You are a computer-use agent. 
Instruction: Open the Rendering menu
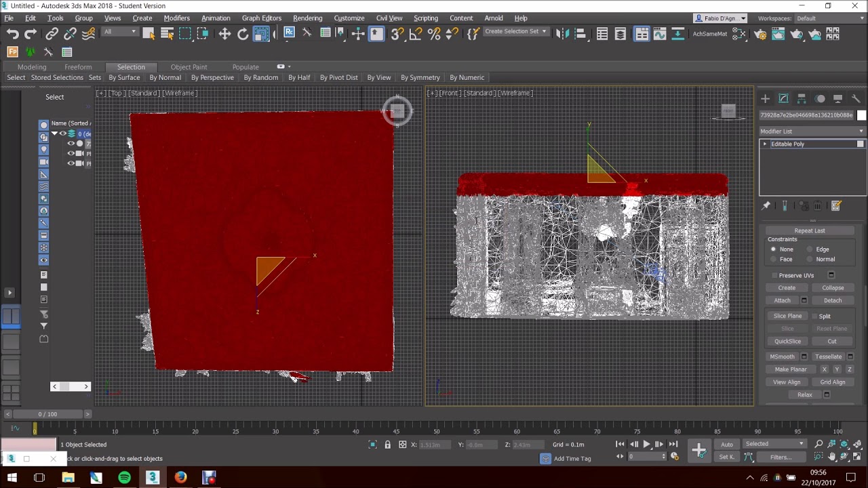(307, 18)
